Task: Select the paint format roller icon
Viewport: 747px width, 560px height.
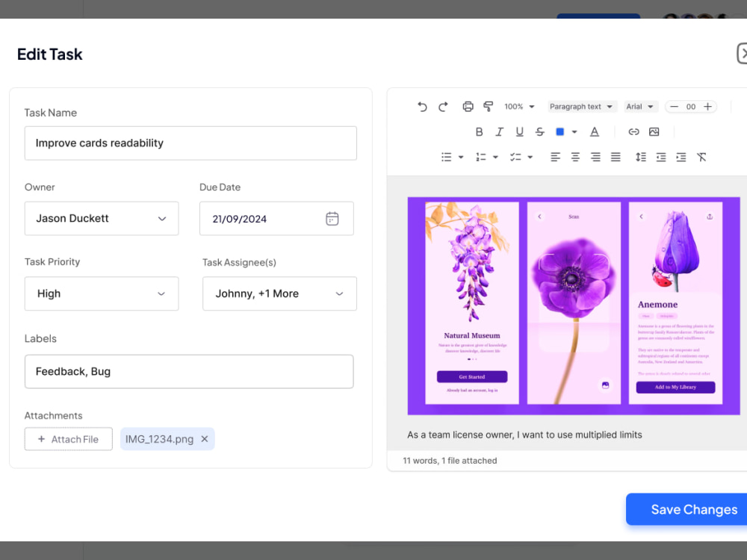Action: [x=489, y=107]
